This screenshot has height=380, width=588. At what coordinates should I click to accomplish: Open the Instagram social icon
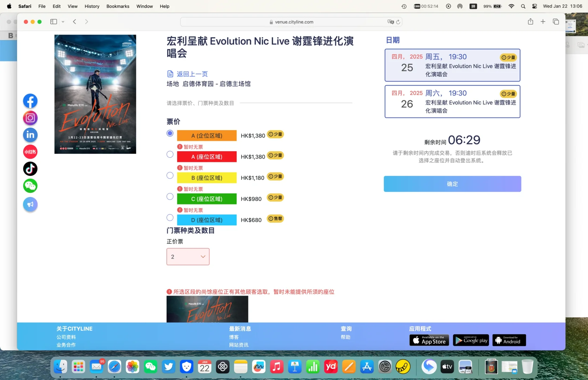(x=30, y=118)
